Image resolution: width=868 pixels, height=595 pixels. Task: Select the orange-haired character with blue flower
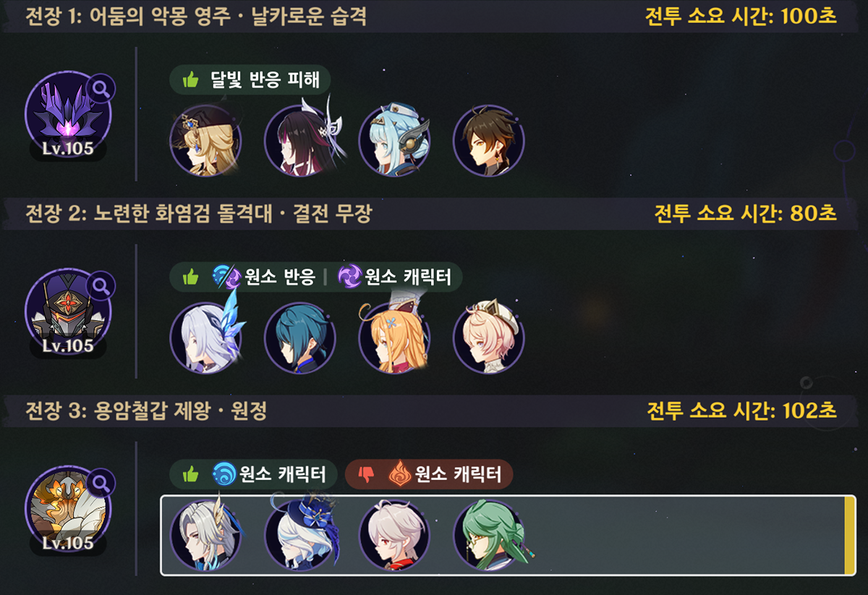[x=395, y=337]
